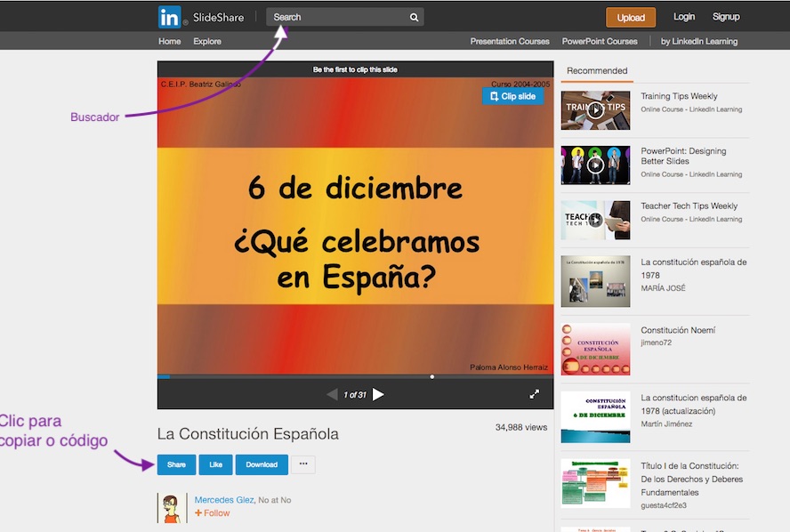
Task: Open the fullscreen expand icon
Action: [535, 392]
